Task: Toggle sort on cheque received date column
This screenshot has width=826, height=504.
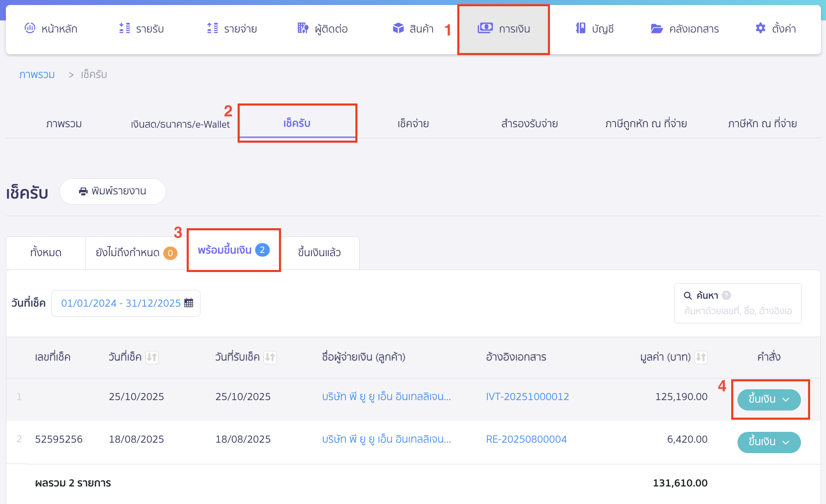Action: [x=270, y=357]
